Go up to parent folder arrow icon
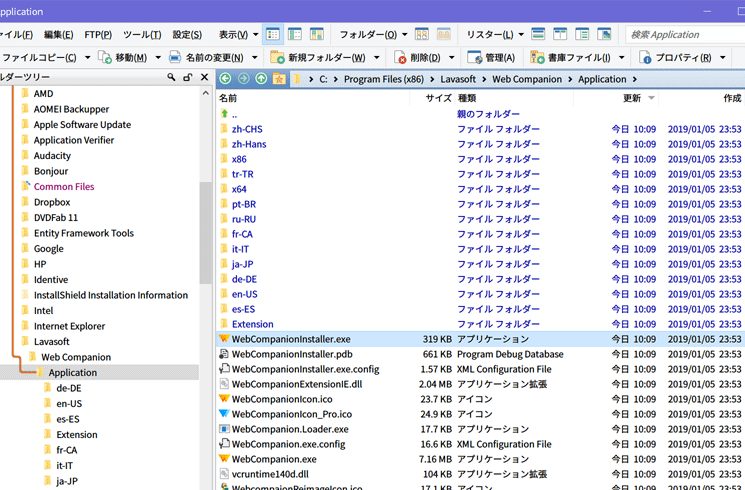The image size is (745, 490). pyautogui.click(x=261, y=78)
